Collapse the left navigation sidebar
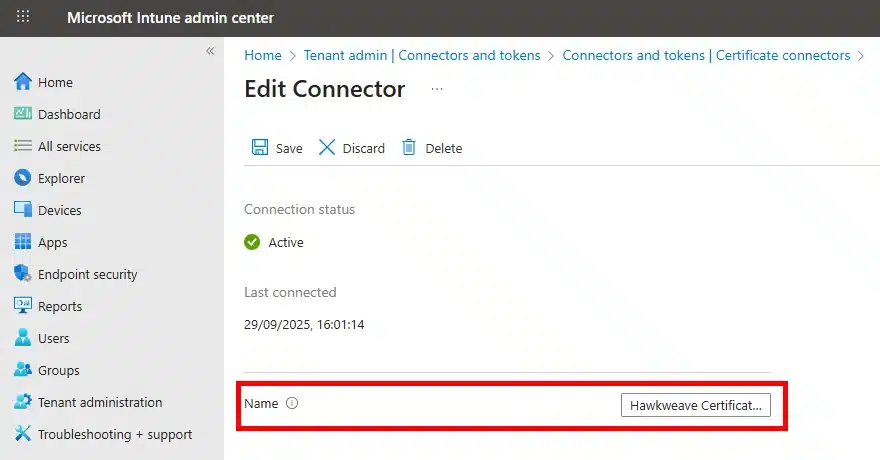 [210, 51]
